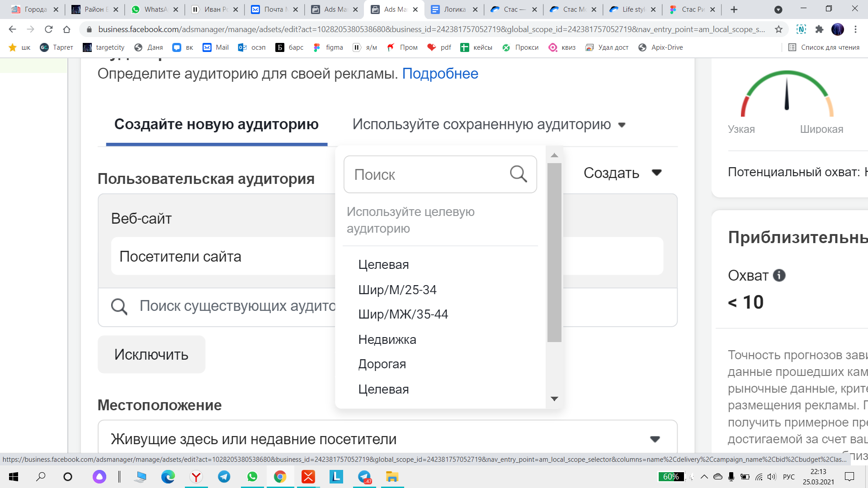Open a new browser tab
Image resolution: width=868 pixels, height=488 pixels.
(734, 9)
